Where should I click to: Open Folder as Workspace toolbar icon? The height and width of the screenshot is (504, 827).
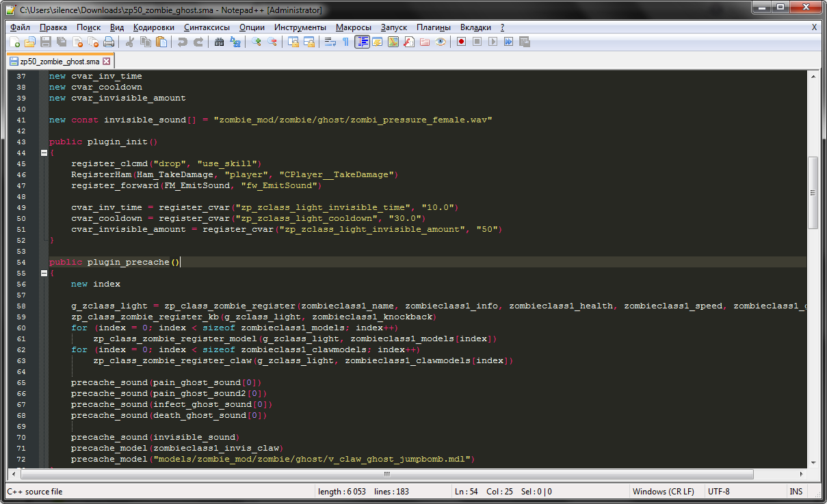click(425, 42)
